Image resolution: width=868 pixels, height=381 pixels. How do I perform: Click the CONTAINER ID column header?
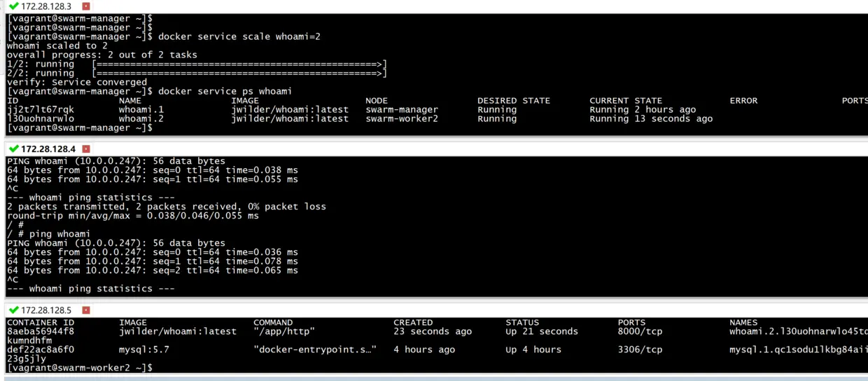[x=41, y=322]
